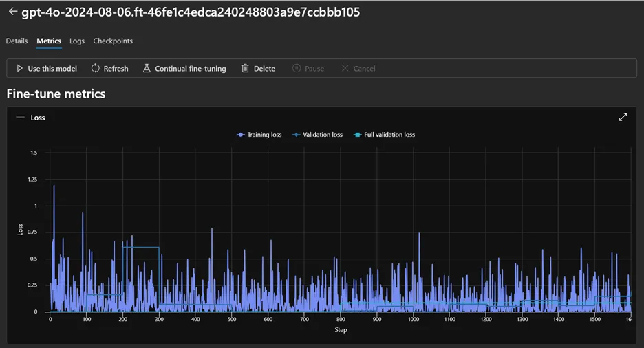Viewport: 644px width, 348px height.
Task: Click the back arrow beside the model name
Action: [12, 12]
